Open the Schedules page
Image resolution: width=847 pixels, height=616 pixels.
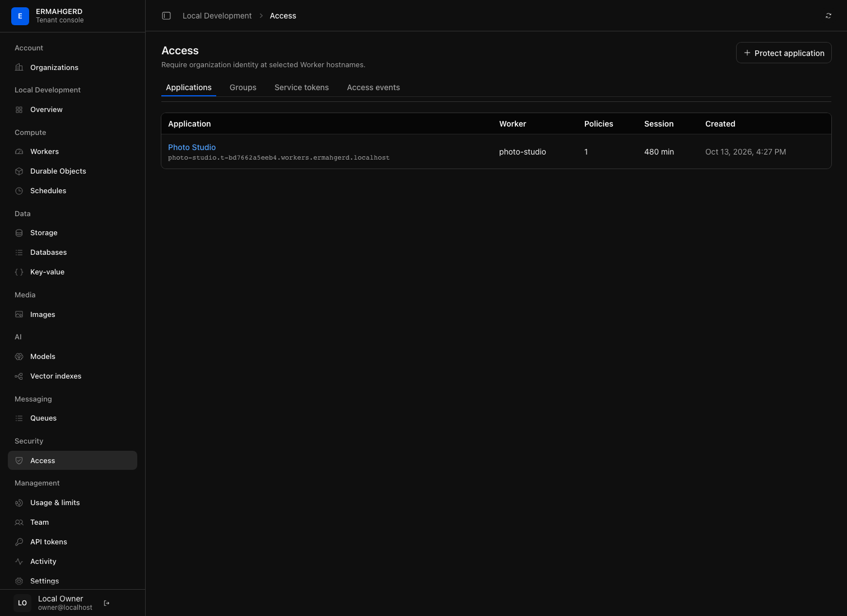pyautogui.click(x=72, y=191)
